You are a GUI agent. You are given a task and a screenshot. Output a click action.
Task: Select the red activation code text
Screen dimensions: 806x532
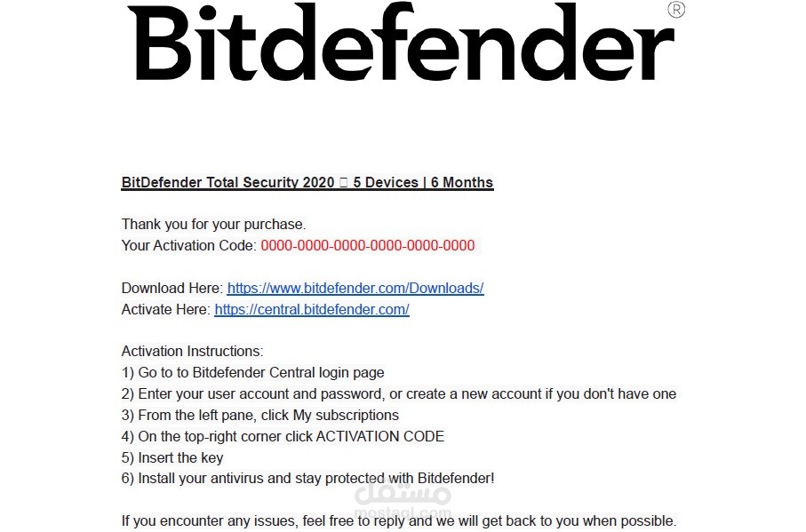[x=368, y=245]
